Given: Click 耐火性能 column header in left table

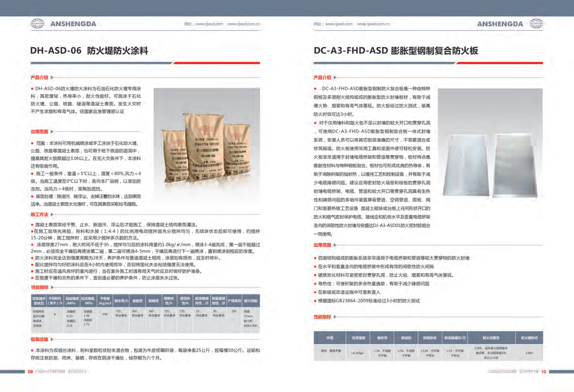Looking at the screenshot, I should (251, 300).
